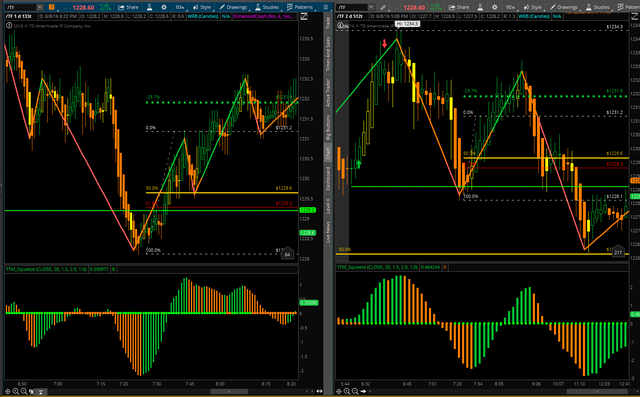Click the green up arrow signal on right chart
Viewport: 640px width, 397px height.
[358, 164]
